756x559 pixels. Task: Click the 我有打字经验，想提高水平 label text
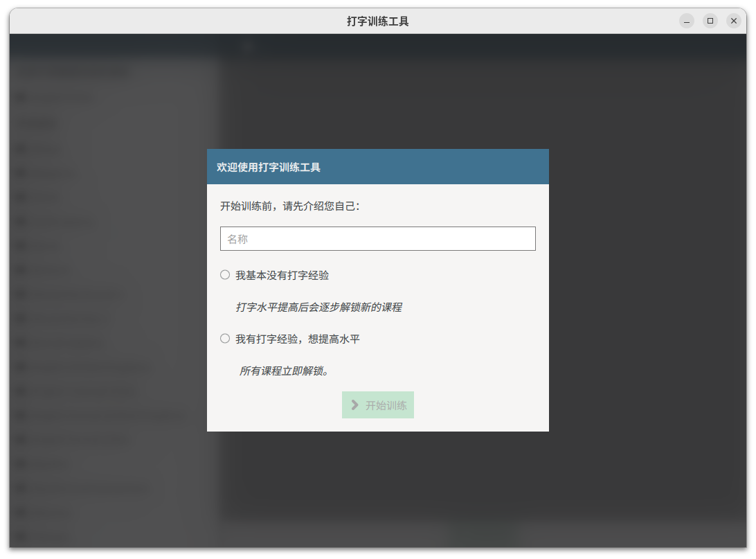pos(297,339)
